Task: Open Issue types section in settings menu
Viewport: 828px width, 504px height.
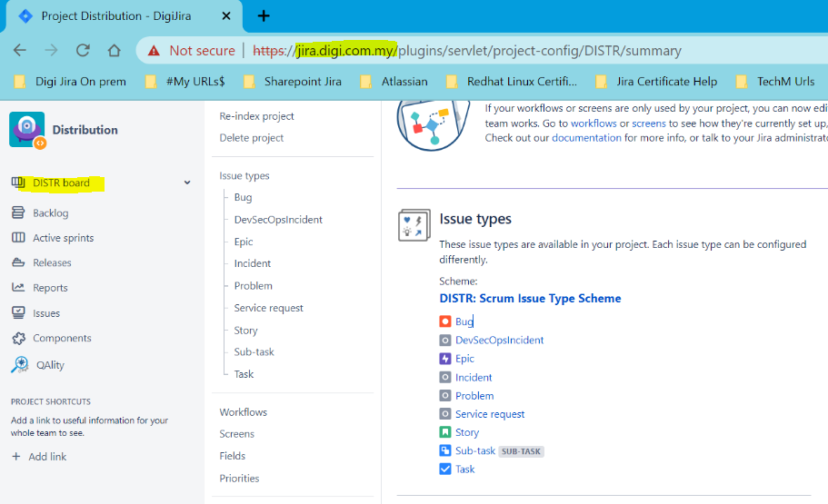Action: click(x=244, y=176)
